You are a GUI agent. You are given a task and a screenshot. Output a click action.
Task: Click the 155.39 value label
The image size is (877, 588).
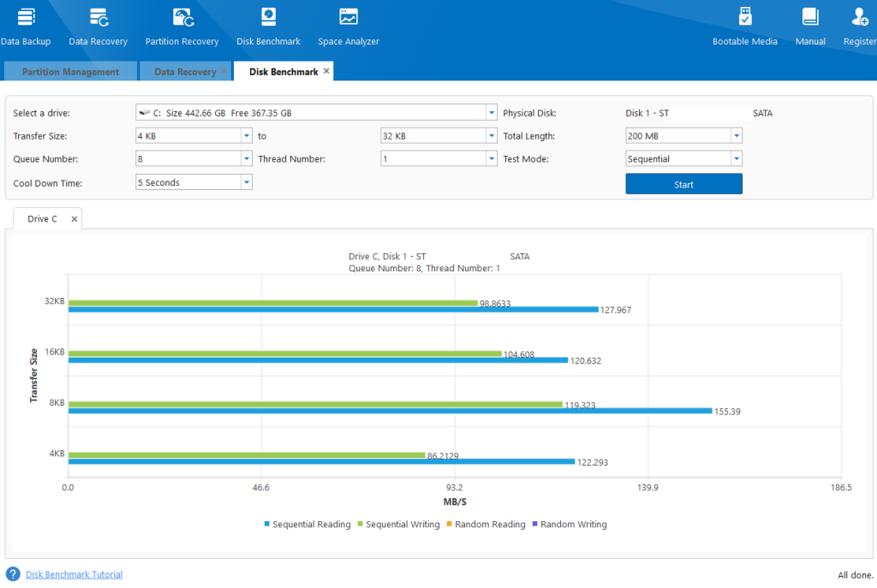[x=727, y=412]
